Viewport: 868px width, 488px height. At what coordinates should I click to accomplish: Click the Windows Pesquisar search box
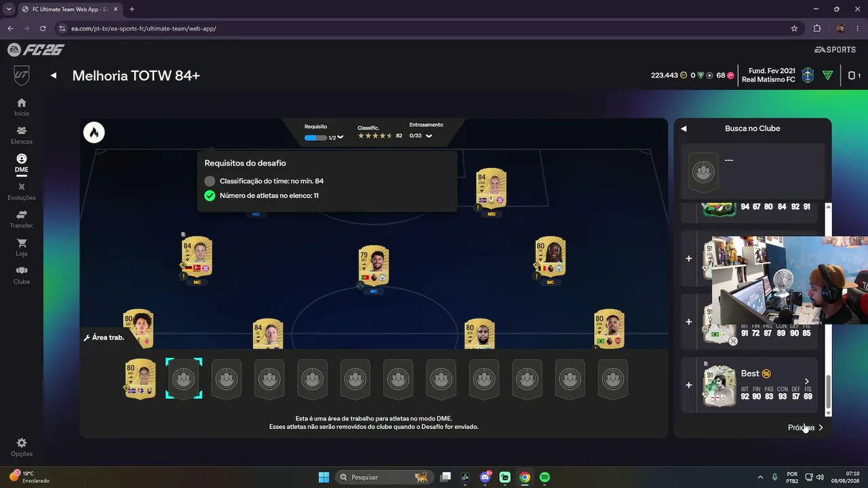384,477
